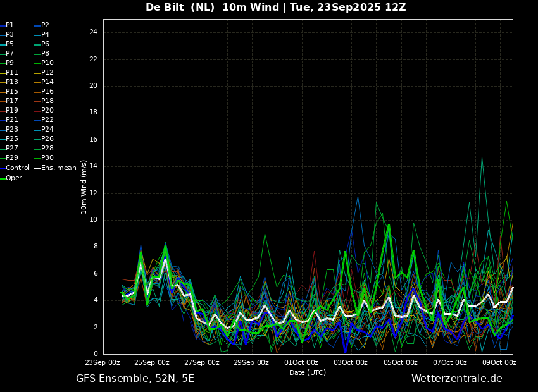Viewport: 538px width, 392px height.
Task: Click the Wetterzentrale.de text
Action: [456, 379]
